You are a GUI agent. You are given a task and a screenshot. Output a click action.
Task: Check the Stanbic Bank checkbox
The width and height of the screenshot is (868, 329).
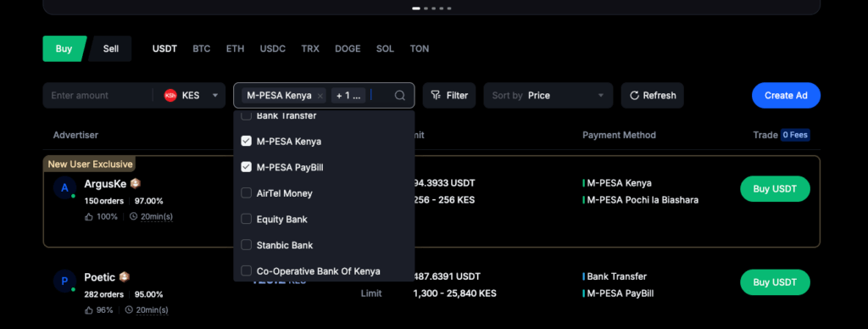tap(247, 245)
